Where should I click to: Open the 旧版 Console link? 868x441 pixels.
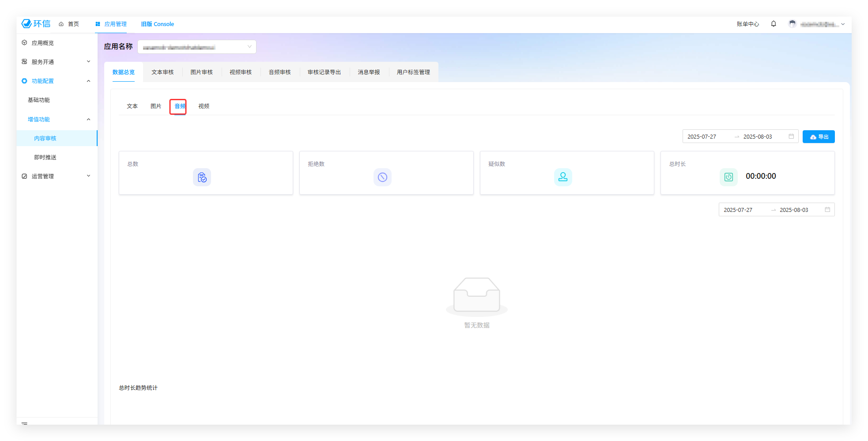tap(158, 24)
